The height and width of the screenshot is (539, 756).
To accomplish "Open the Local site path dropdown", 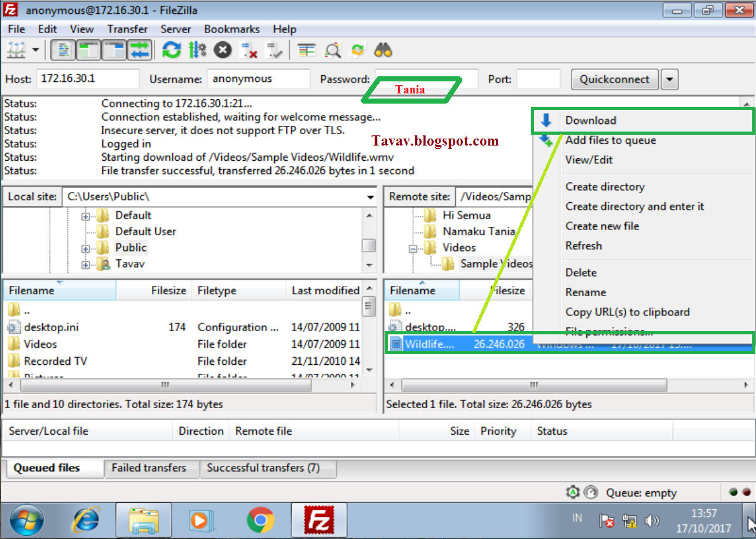I will [370, 196].
